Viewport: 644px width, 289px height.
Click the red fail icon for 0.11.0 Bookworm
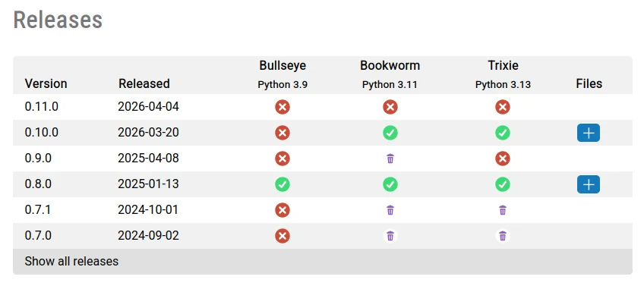pos(390,107)
